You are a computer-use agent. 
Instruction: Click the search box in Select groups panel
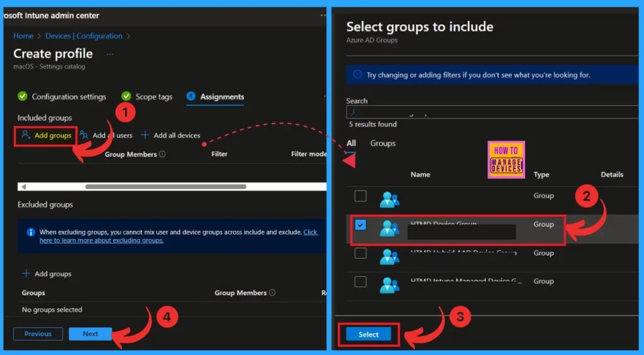492,112
